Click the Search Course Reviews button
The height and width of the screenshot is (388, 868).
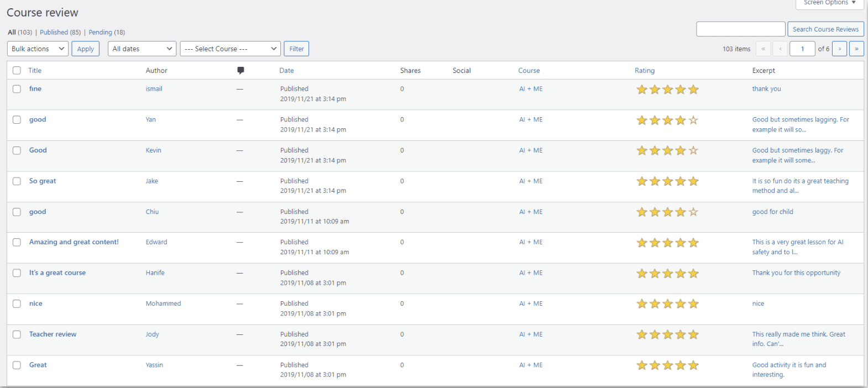pos(825,29)
